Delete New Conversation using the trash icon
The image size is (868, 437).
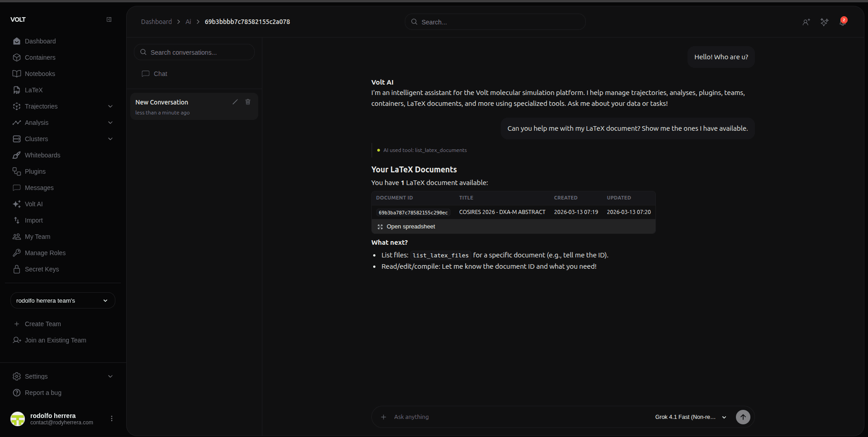pyautogui.click(x=248, y=102)
